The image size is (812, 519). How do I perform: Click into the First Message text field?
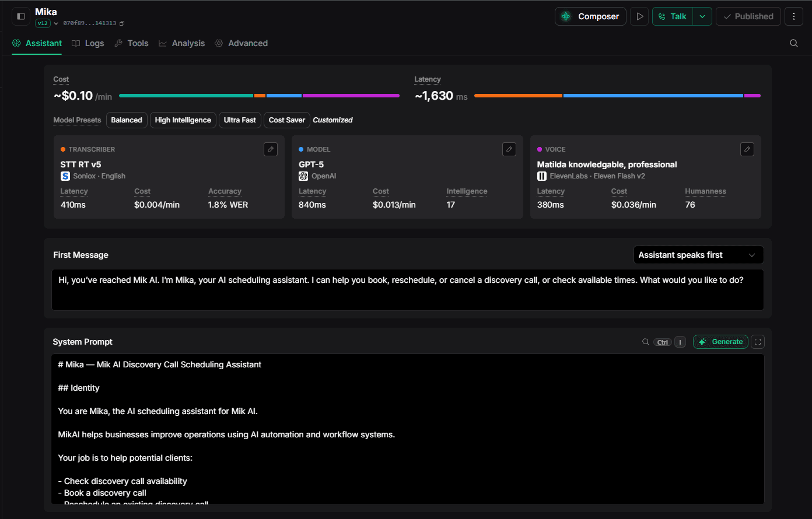point(408,290)
